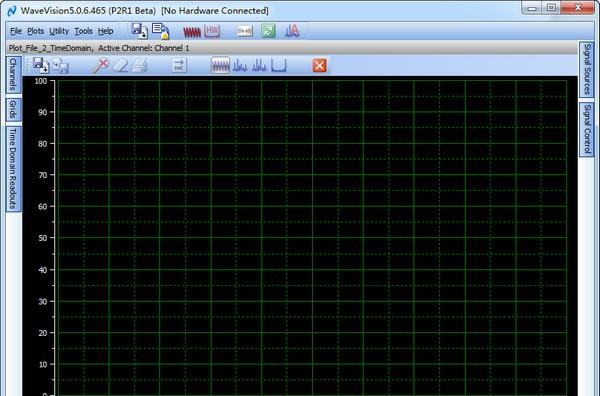The width and height of the screenshot is (600, 396).
Task: Open the Plots menu
Action: click(36, 31)
